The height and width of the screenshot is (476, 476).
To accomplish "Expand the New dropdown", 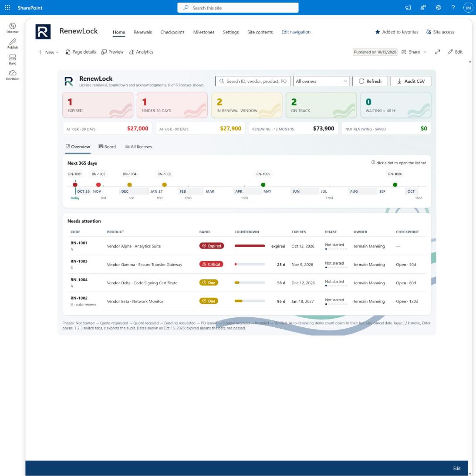I will click(x=48, y=52).
